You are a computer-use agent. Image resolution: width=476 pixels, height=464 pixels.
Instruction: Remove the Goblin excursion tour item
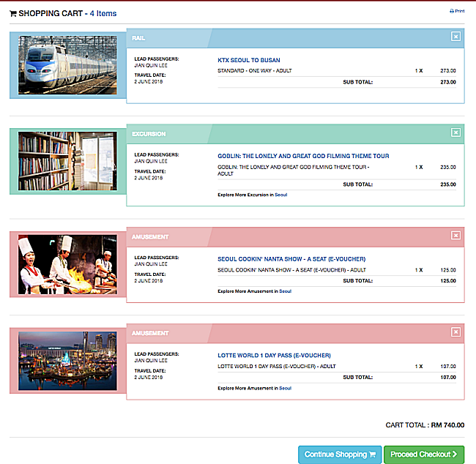pos(455,132)
